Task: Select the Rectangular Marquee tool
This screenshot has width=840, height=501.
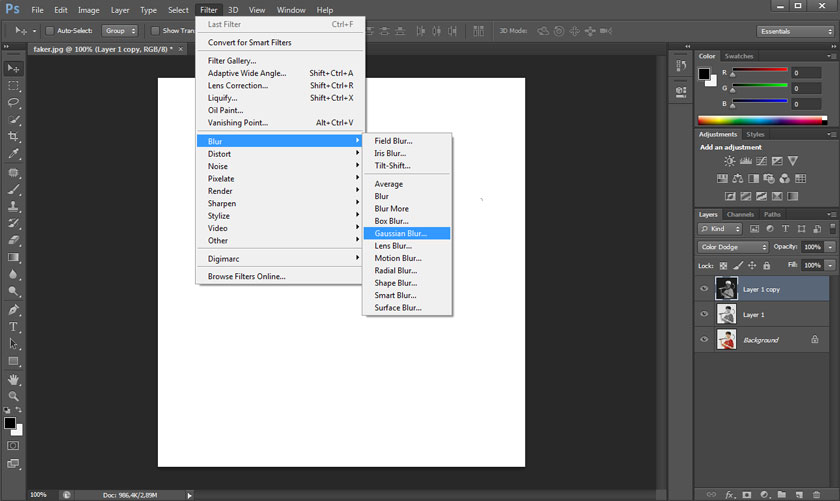Action: coord(13,86)
